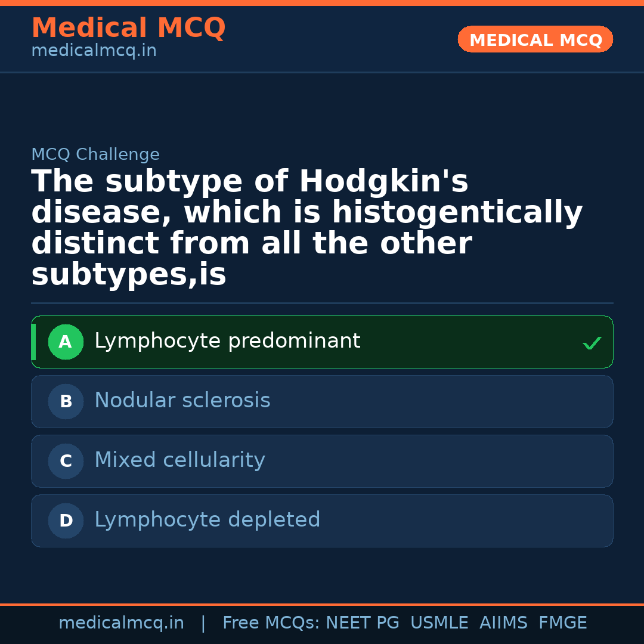Click FMGE in the footer

[x=562, y=623]
